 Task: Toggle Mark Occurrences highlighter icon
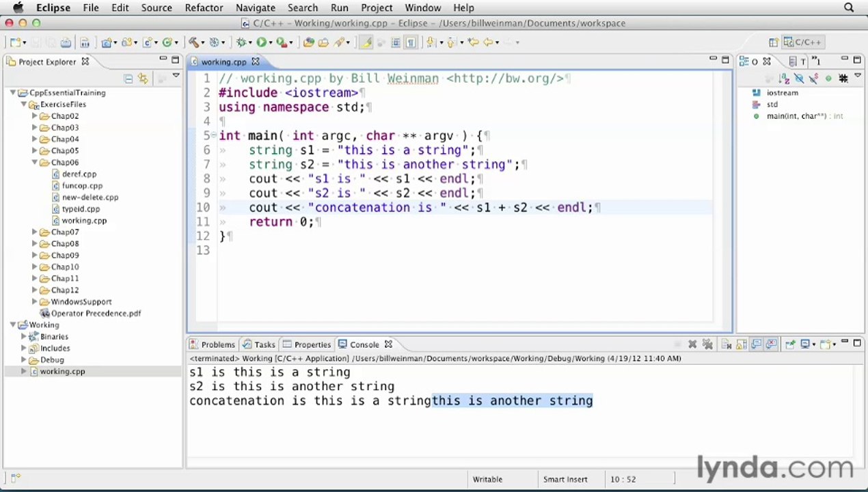pos(366,42)
